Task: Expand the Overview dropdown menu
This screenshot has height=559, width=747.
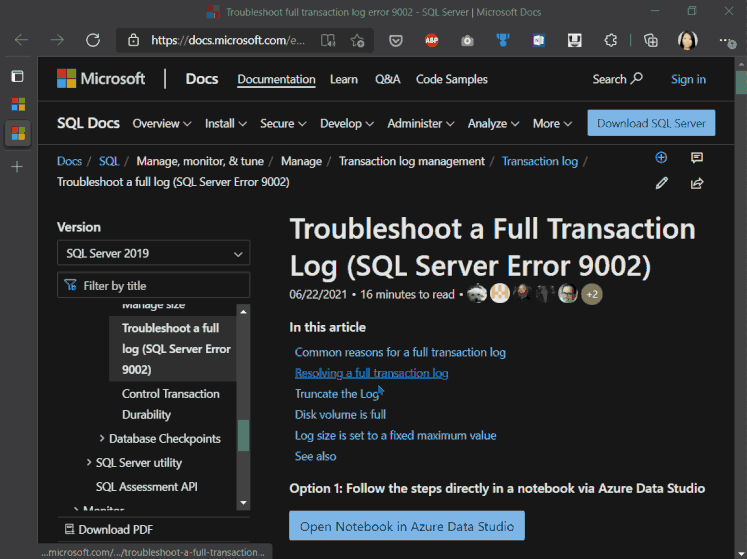Action: (162, 123)
